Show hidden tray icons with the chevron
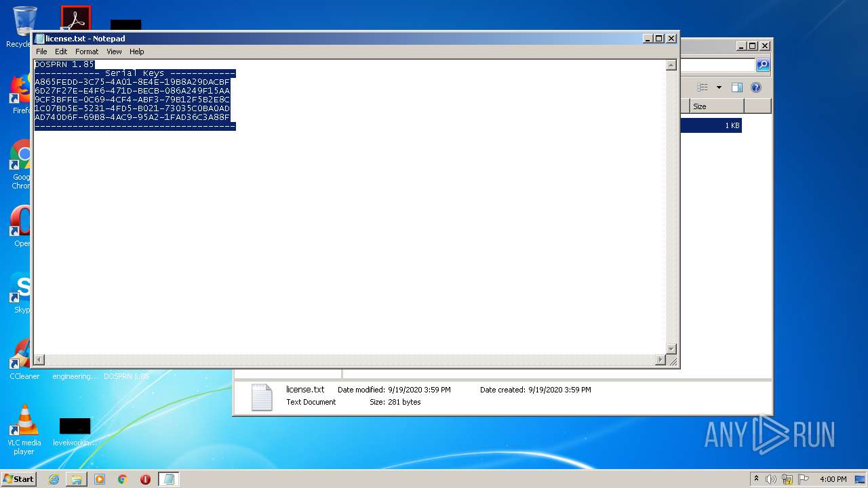868x488 pixels. pos(756,479)
